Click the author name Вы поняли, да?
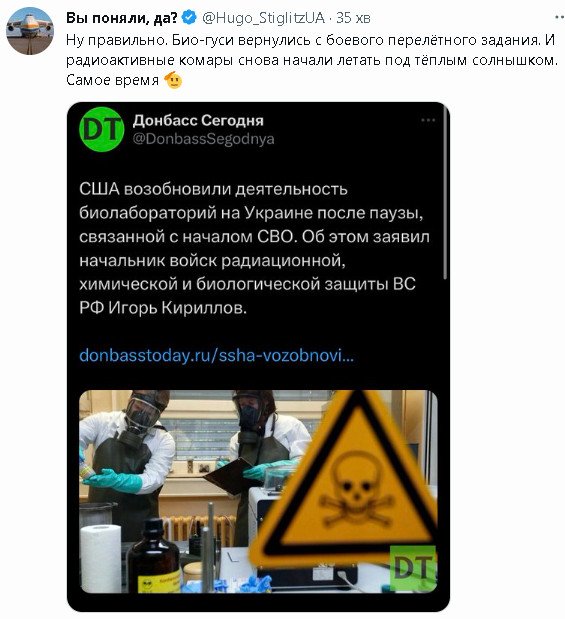565x619 pixels. [122, 18]
